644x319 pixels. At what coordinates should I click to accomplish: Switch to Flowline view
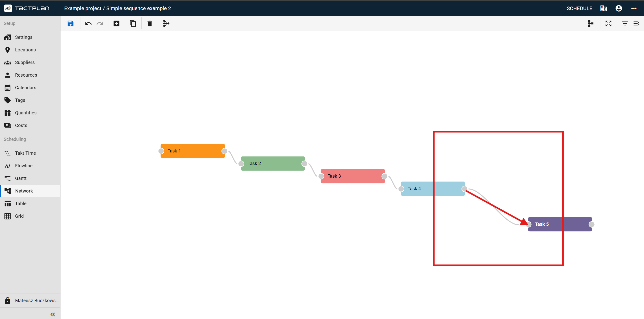tap(30, 166)
